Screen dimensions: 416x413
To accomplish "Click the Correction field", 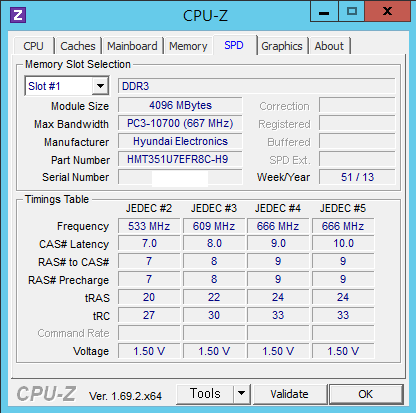I will (357, 105).
